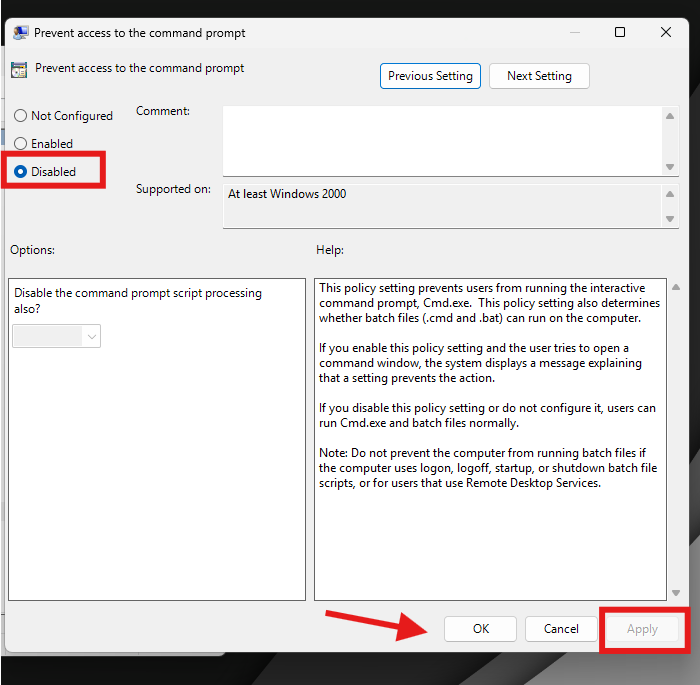Click Comment box scroll down arrow
700x685 pixels.
click(x=670, y=167)
